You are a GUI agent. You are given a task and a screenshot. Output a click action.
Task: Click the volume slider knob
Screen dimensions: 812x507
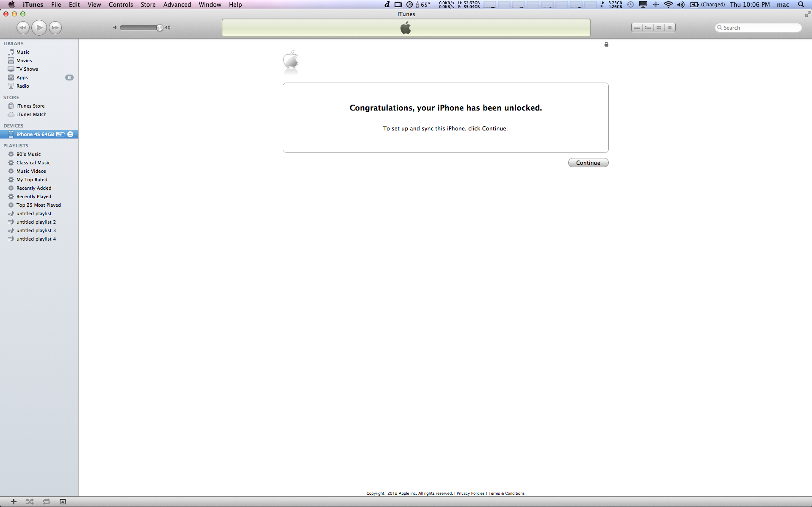click(x=160, y=28)
